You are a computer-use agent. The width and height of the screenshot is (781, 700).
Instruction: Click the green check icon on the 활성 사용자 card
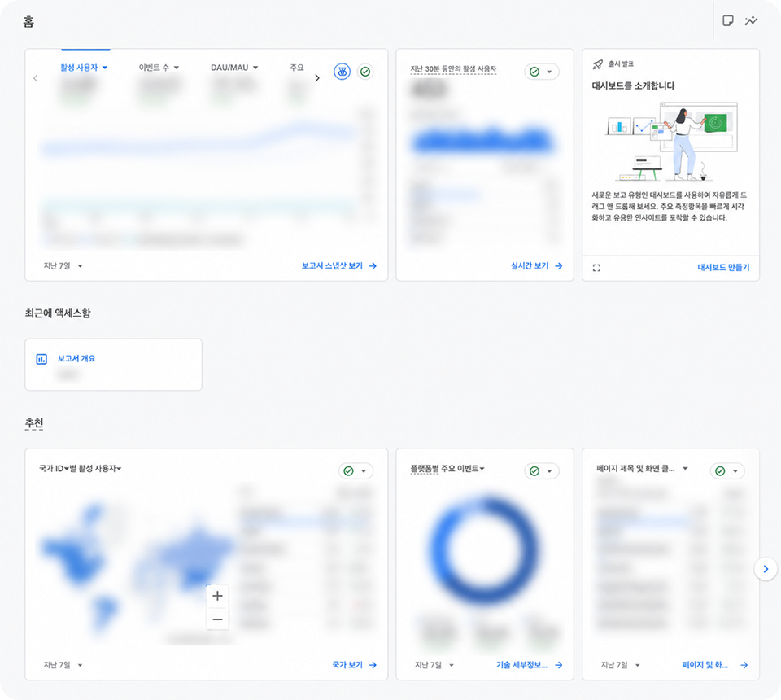point(365,72)
